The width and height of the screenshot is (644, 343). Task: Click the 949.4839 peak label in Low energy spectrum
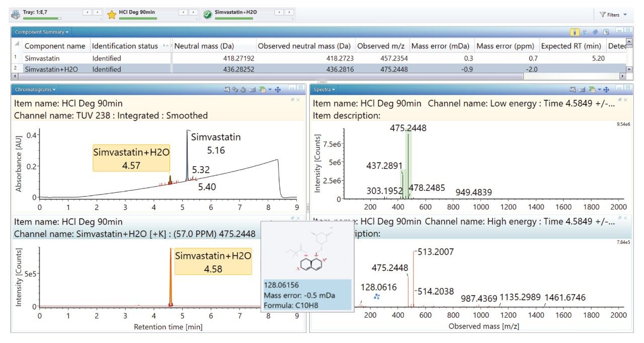474,192
